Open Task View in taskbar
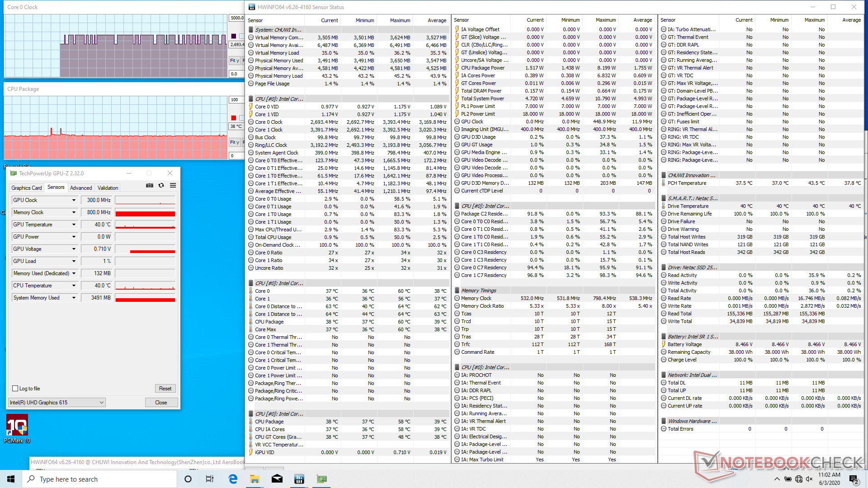Viewport: 868px width, 488px height. click(x=210, y=479)
